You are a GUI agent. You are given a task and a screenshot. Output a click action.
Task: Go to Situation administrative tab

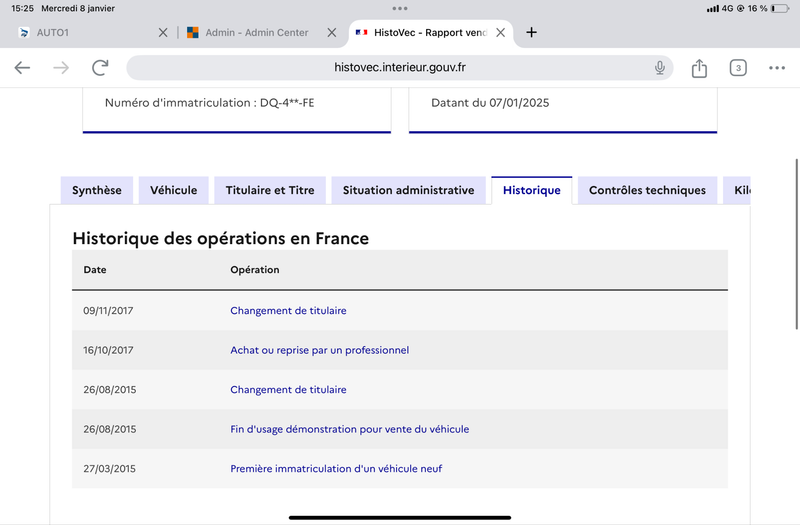pyautogui.click(x=409, y=190)
